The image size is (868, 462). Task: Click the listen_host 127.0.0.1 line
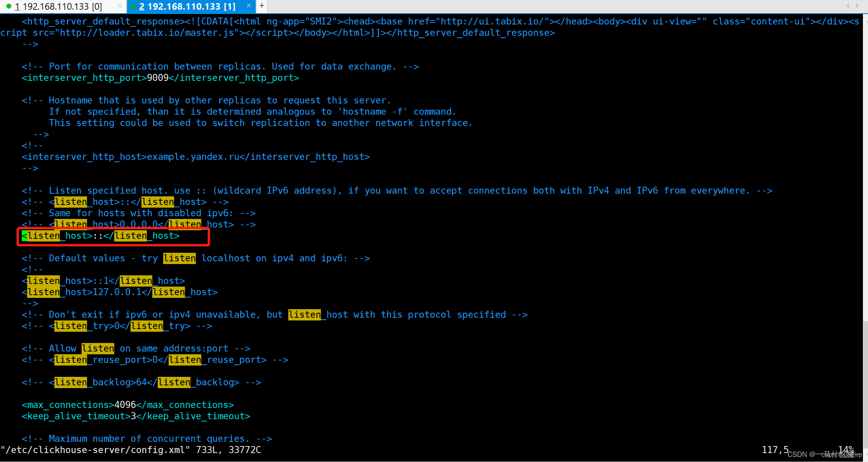point(120,292)
